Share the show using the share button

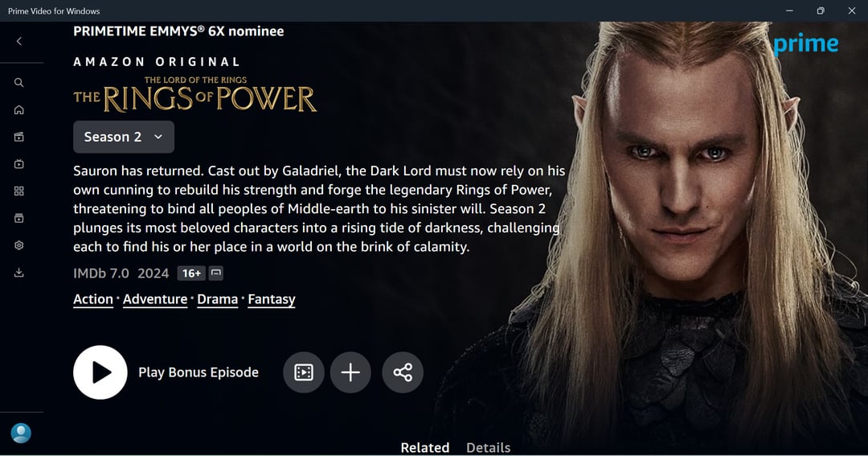coord(403,372)
